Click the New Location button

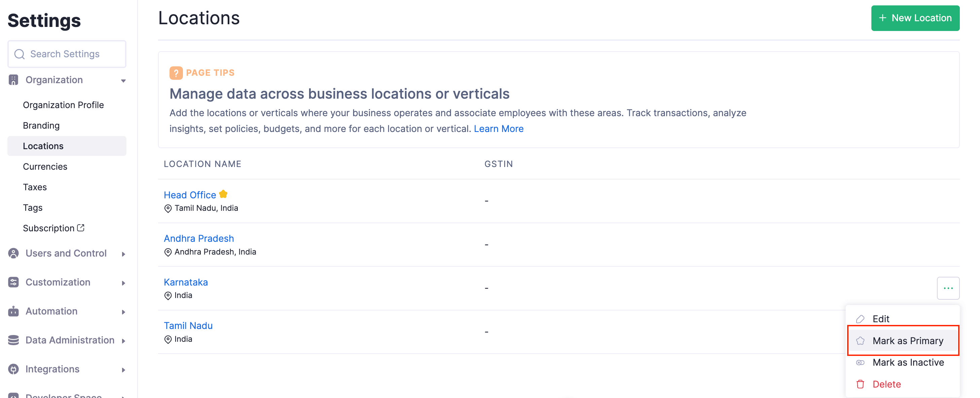coord(915,18)
